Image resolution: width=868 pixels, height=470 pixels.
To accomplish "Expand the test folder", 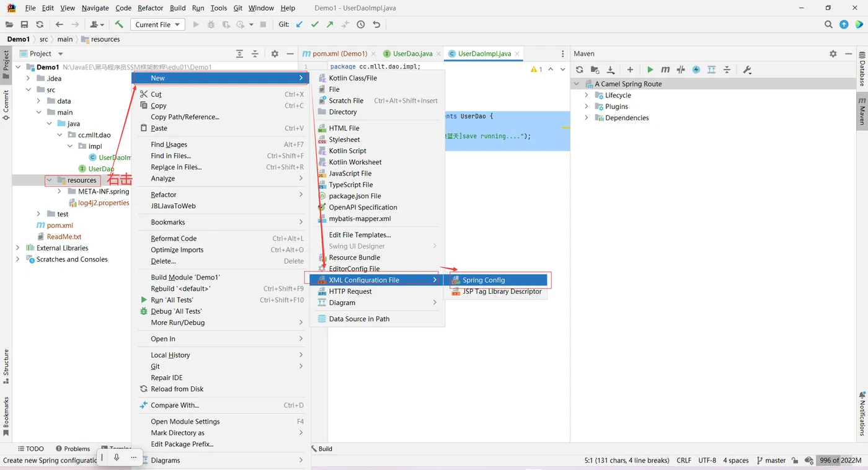I will [x=38, y=214].
